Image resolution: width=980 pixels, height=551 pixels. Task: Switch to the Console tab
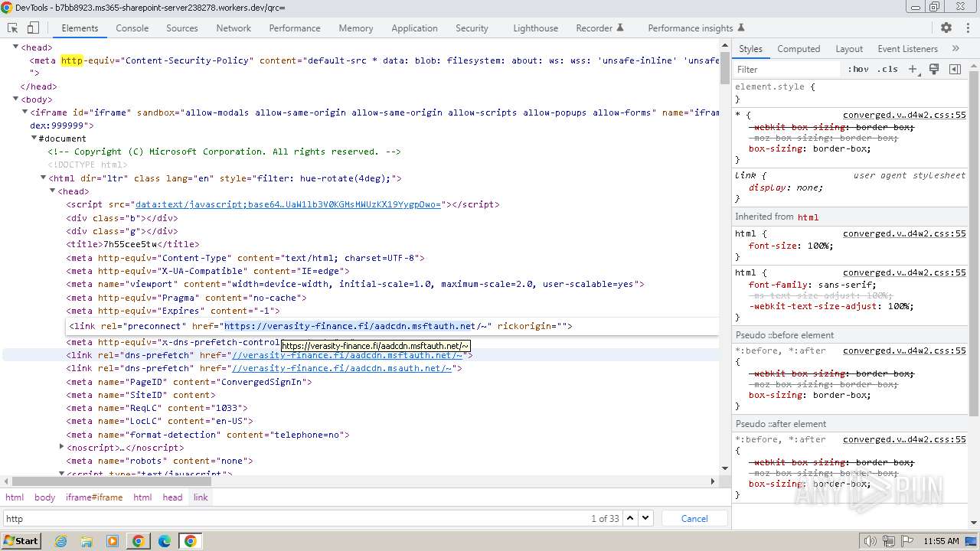132,28
